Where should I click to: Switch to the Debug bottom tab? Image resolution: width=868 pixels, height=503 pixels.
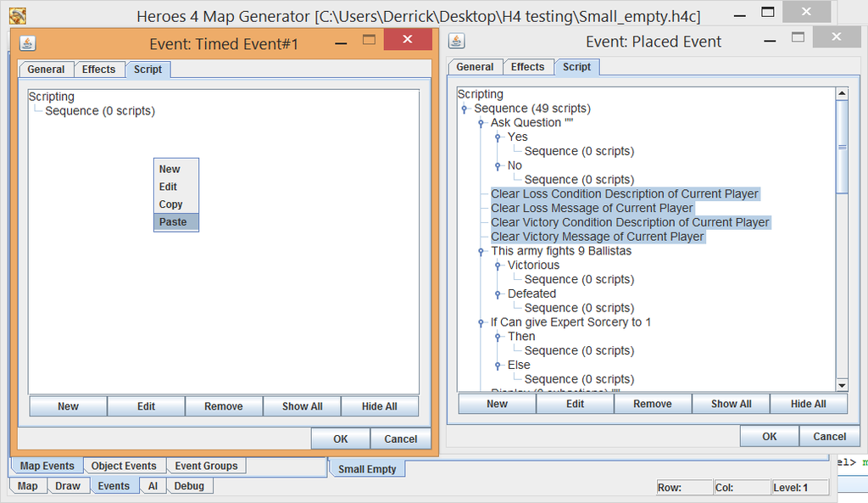click(x=189, y=486)
